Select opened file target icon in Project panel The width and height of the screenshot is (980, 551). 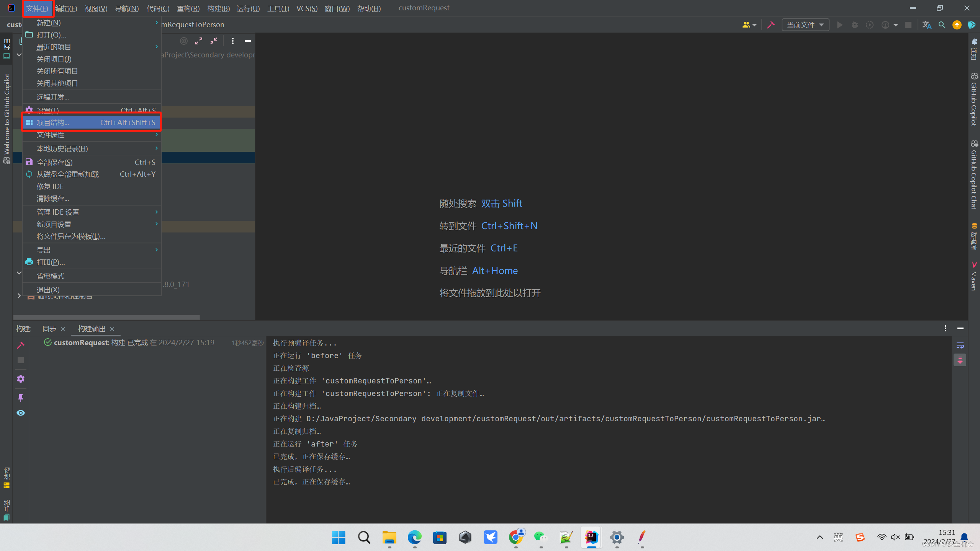184,41
